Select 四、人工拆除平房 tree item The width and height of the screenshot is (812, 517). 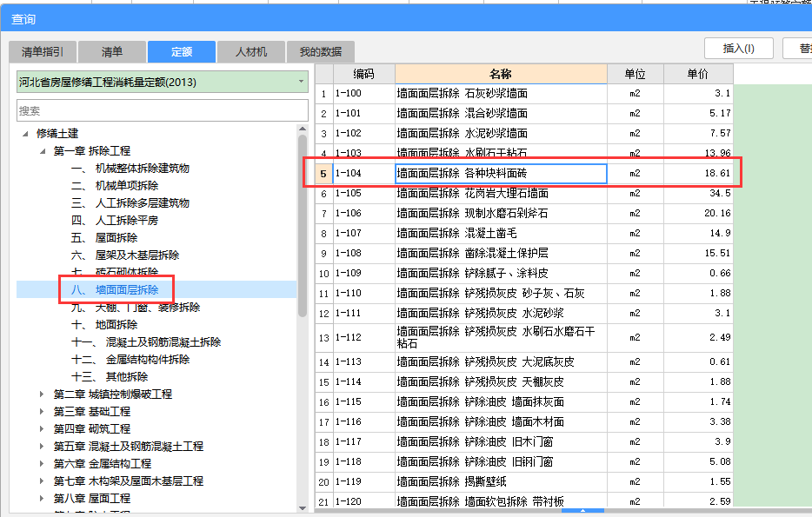(x=115, y=221)
